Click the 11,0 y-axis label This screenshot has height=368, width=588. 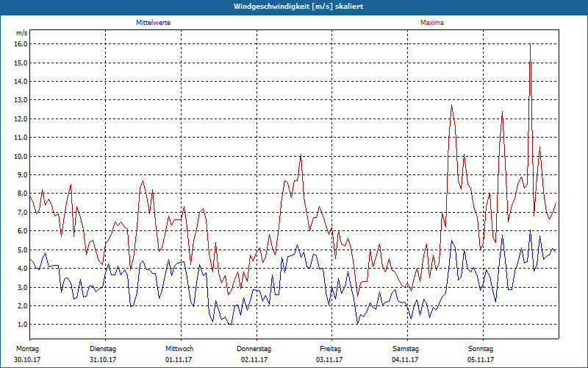tap(22, 138)
